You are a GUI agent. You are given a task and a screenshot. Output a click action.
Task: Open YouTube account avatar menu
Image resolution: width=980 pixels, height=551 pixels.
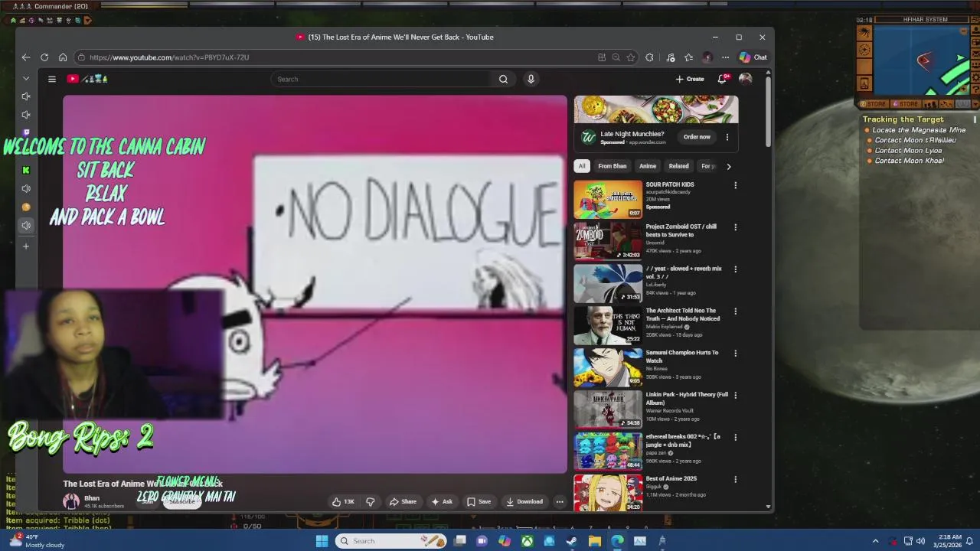click(745, 79)
